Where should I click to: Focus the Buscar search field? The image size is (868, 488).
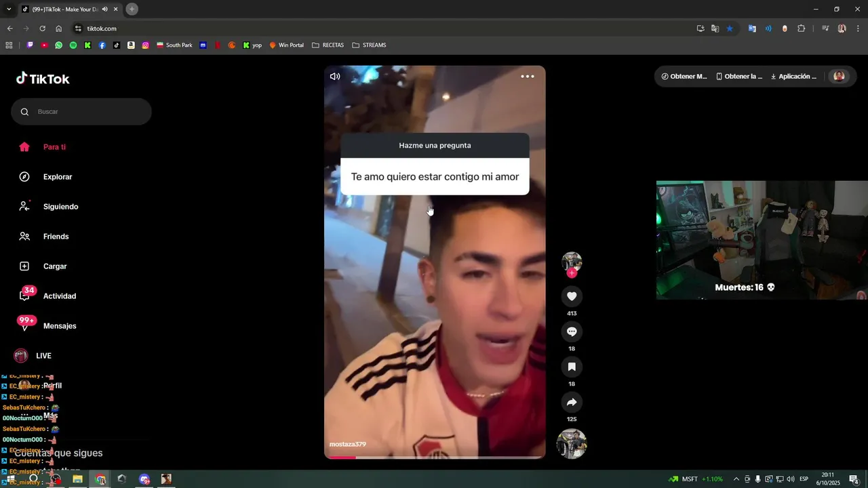click(81, 112)
